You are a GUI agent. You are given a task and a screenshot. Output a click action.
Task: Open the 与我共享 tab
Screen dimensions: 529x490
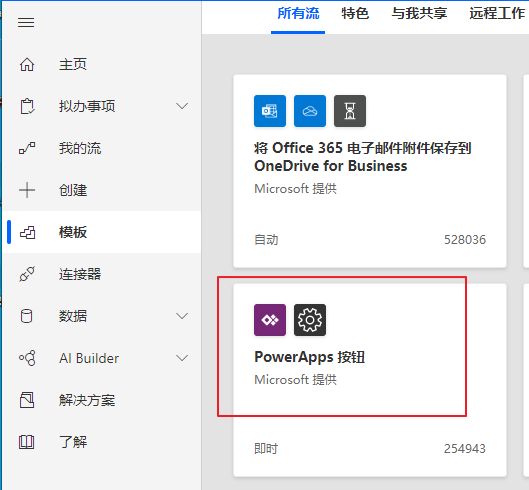tap(419, 13)
